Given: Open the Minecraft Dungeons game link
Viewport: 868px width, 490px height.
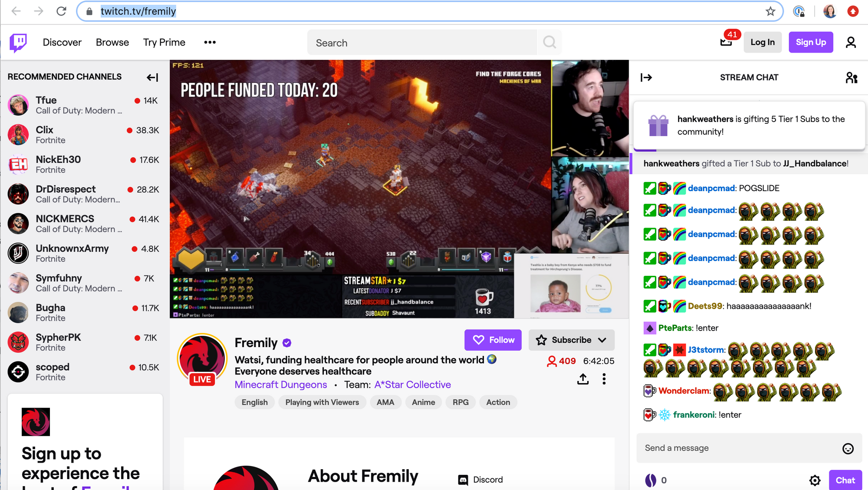Looking at the screenshot, I should pos(281,385).
